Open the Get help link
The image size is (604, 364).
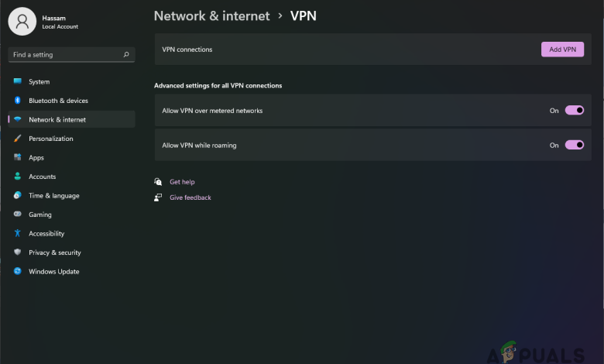coord(182,182)
